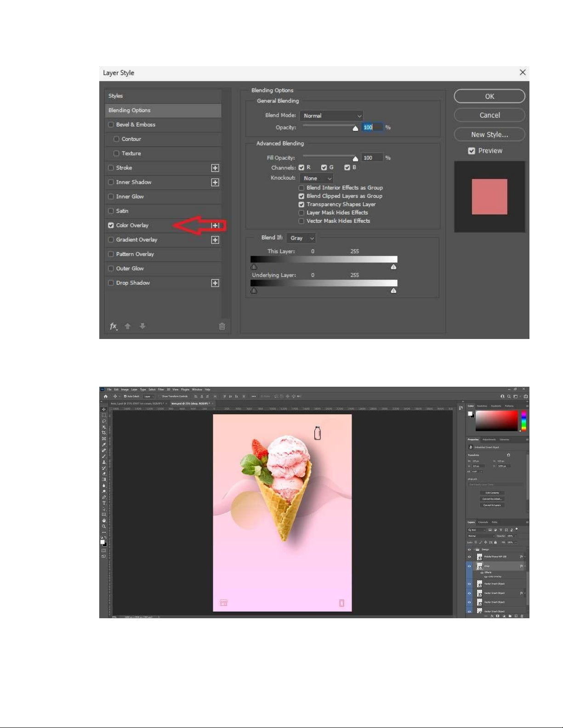Click the New Style... button
The width and height of the screenshot is (563, 728).
(x=489, y=135)
